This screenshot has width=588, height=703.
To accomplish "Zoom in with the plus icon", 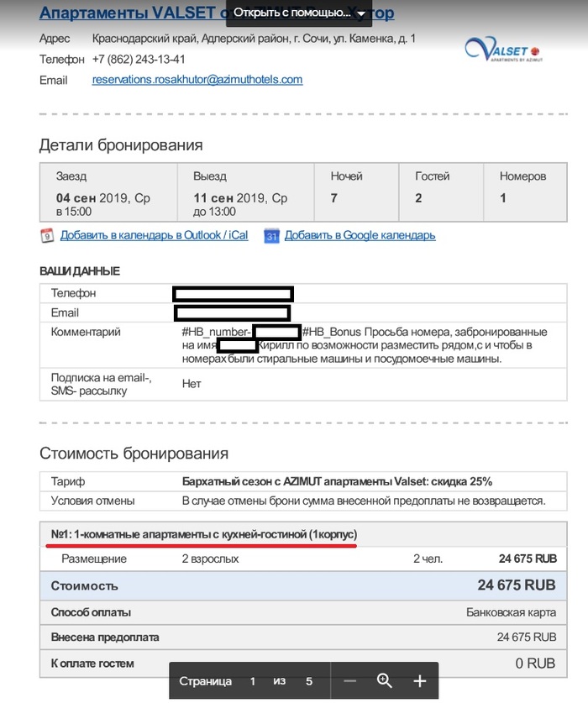I will pos(420,681).
